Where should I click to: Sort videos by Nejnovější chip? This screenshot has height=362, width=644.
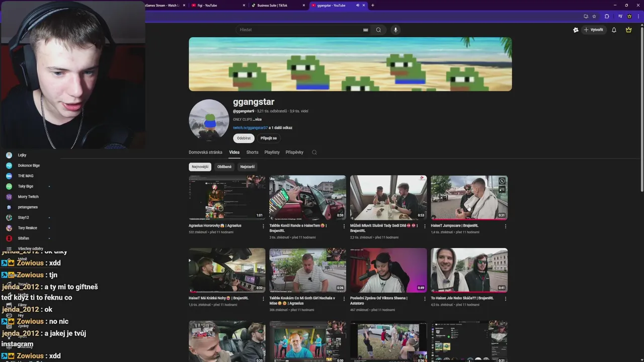[200, 167]
